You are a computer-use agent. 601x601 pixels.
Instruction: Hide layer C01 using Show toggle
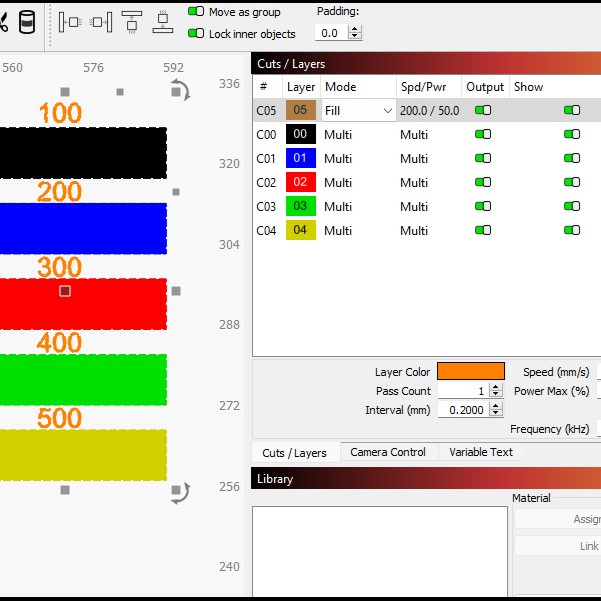click(x=572, y=158)
